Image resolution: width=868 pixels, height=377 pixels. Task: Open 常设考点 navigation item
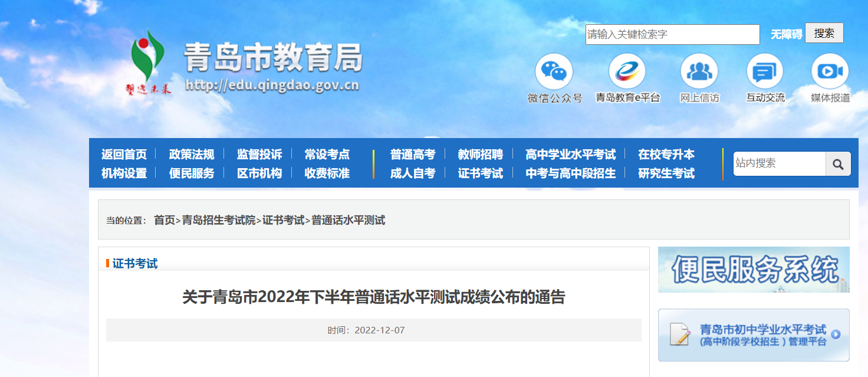click(x=327, y=155)
